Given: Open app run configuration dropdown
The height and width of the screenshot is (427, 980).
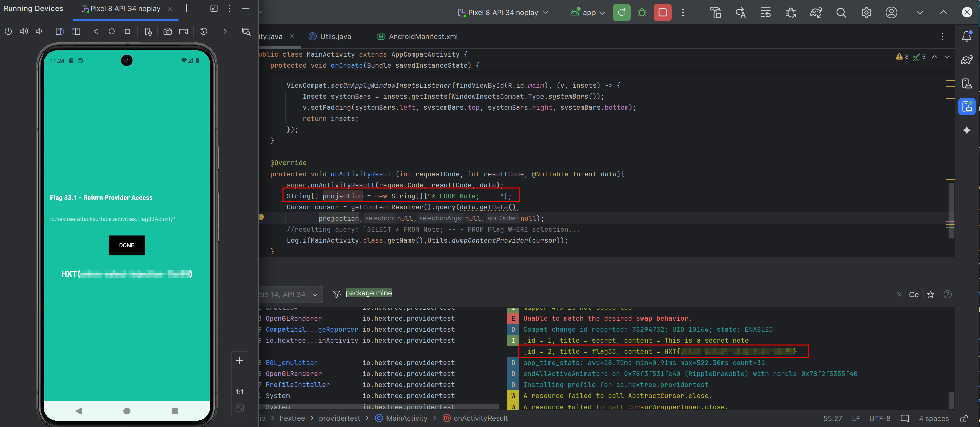Looking at the screenshot, I should [x=587, y=12].
